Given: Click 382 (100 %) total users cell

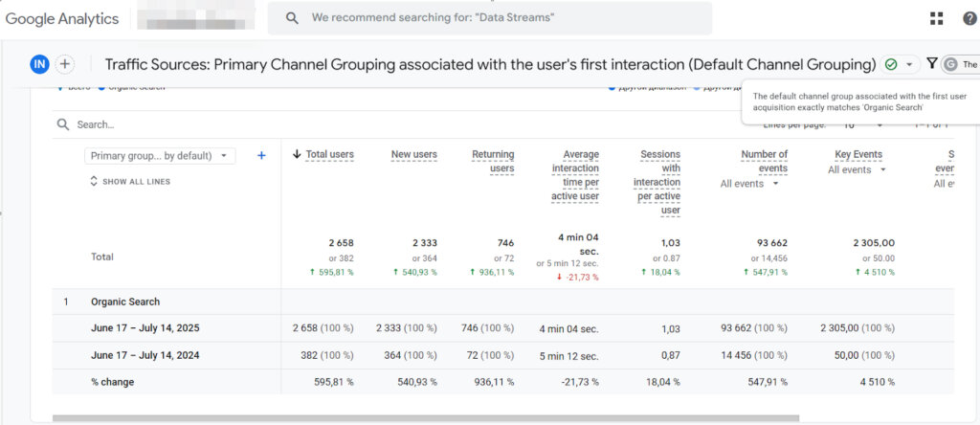Looking at the screenshot, I should click(328, 356).
